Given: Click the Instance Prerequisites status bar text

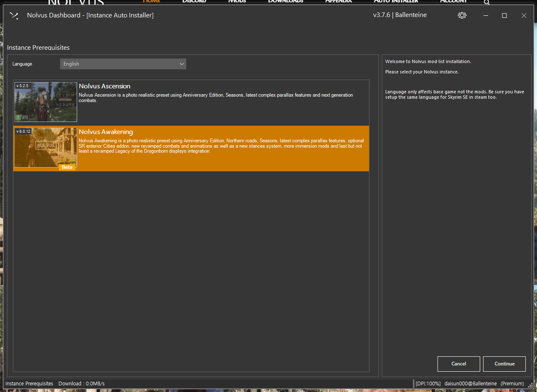Looking at the screenshot, I should (x=29, y=384).
